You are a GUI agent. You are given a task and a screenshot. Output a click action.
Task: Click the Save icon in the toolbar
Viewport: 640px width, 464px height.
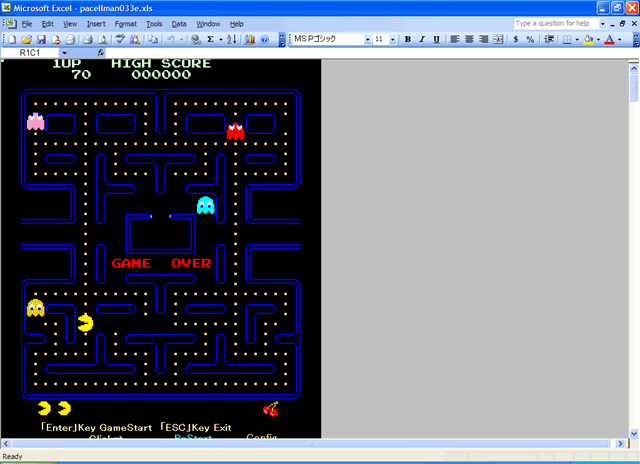[x=42, y=39]
